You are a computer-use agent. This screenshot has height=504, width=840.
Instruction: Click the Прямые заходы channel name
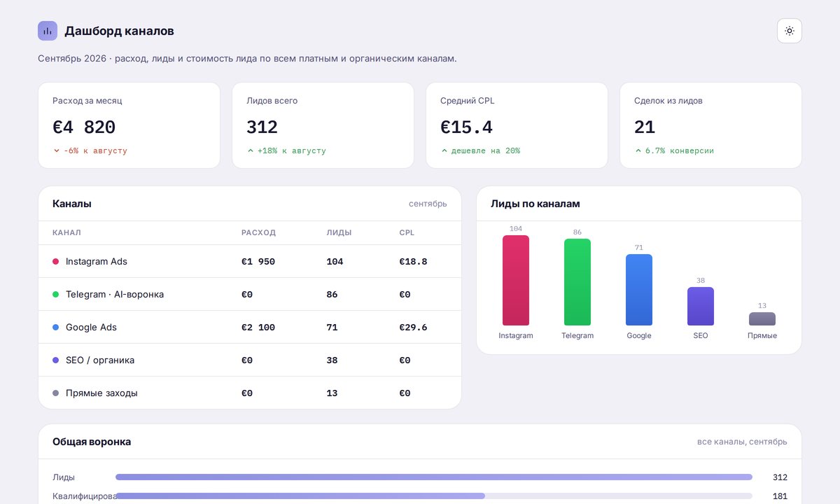click(101, 393)
